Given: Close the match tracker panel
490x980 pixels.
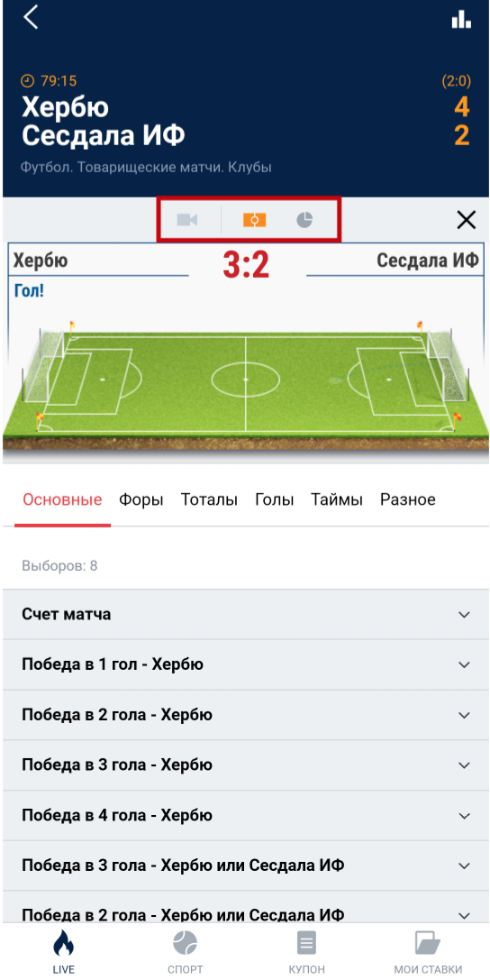Looking at the screenshot, I should click(467, 220).
